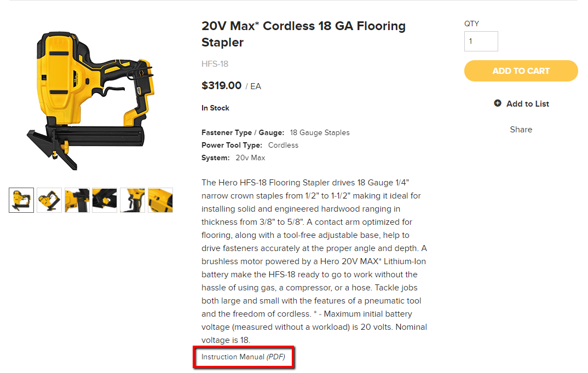Focus the QTY quantity input field
Image resolution: width=588 pixels, height=373 pixels.
(481, 41)
